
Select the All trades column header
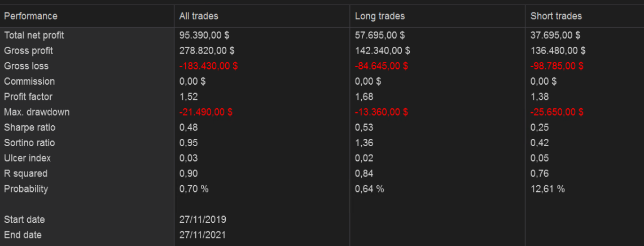click(199, 16)
